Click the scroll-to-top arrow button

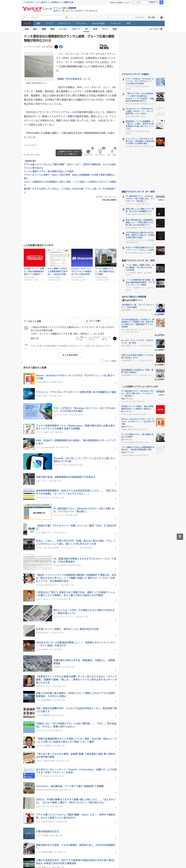tap(180, 536)
